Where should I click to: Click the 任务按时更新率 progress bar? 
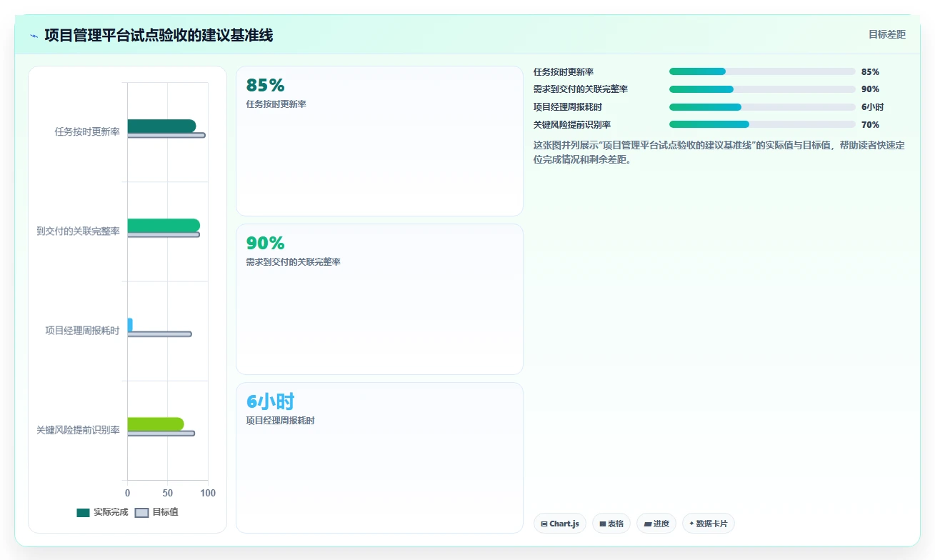762,71
